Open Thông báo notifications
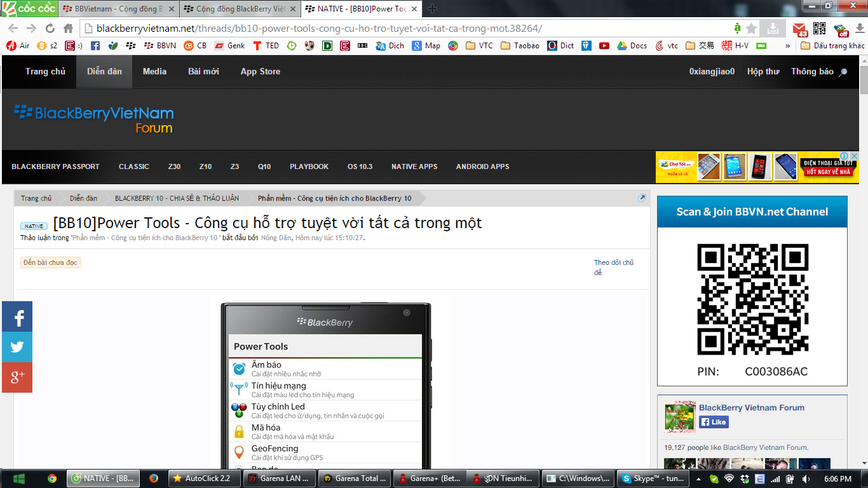Image resolution: width=868 pixels, height=488 pixels. pos(812,72)
